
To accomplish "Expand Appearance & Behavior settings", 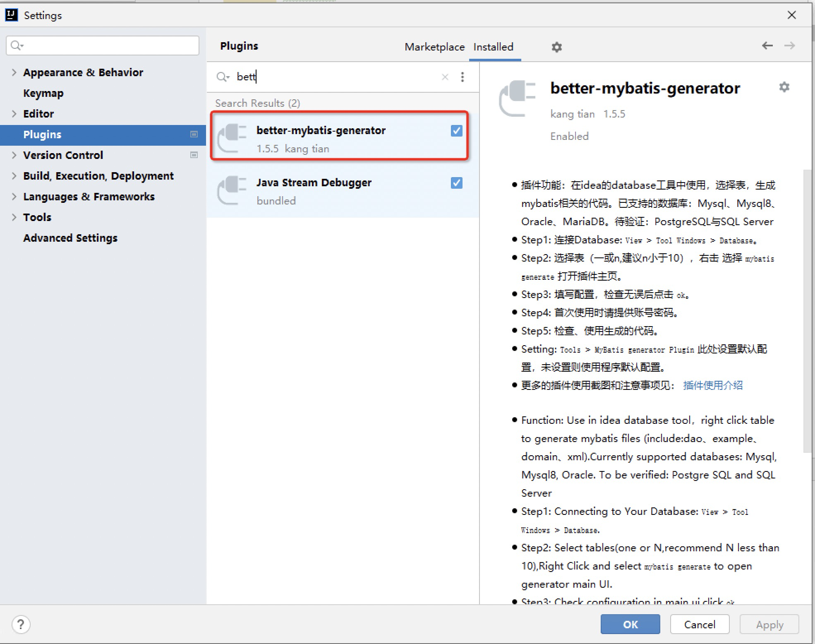I will [x=14, y=72].
